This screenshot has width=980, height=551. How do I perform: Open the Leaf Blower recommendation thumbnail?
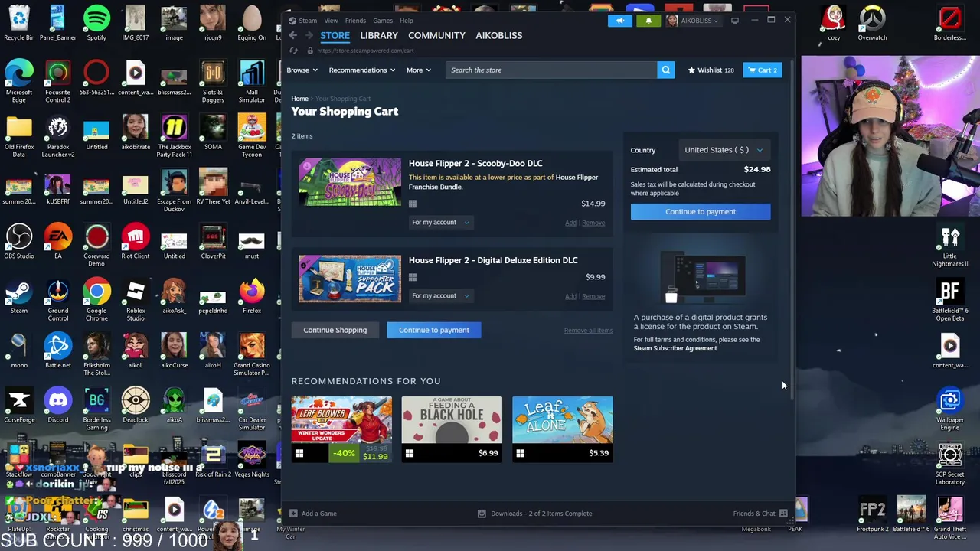click(x=341, y=420)
